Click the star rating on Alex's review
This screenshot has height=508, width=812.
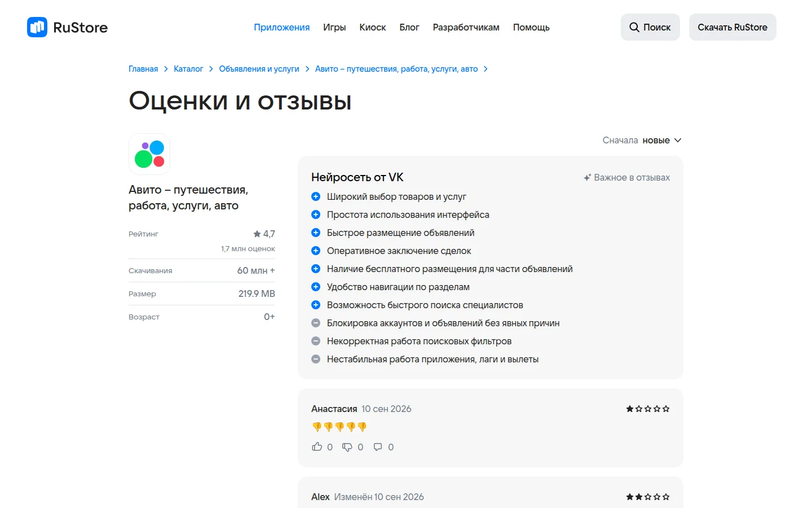click(648, 497)
